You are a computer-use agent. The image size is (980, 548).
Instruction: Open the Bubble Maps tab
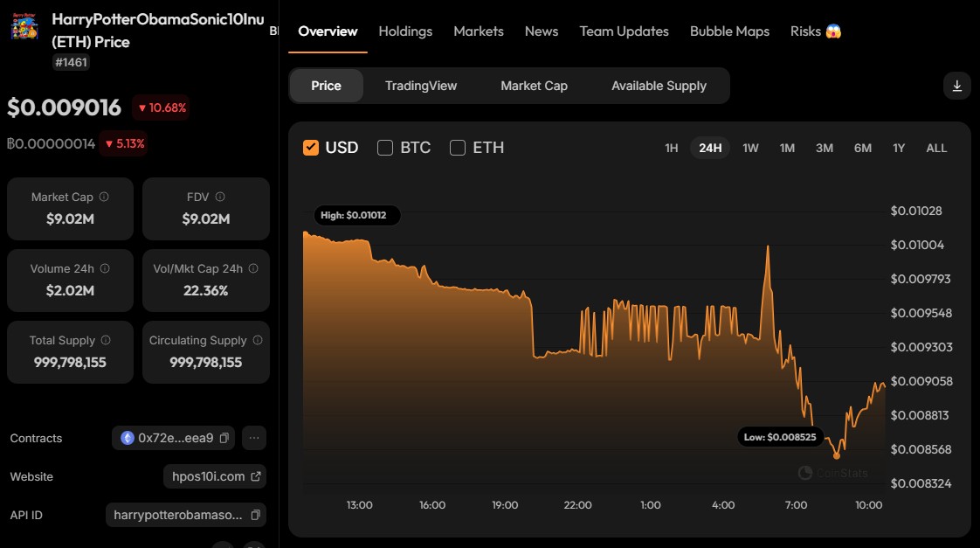click(x=729, y=31)
